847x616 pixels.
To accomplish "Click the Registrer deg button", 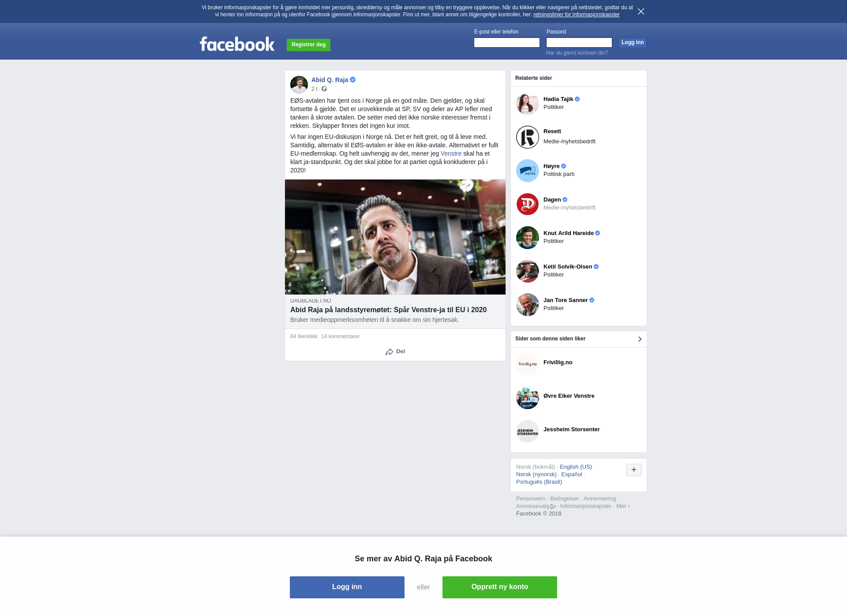I will coord(308,45).
